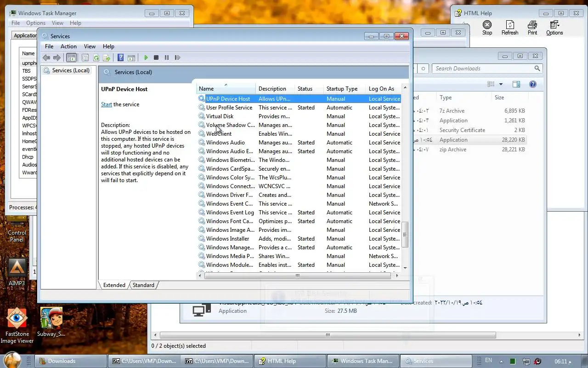Open the Services Help menu
The image size is (588, 368).
[x=108, y=46]
